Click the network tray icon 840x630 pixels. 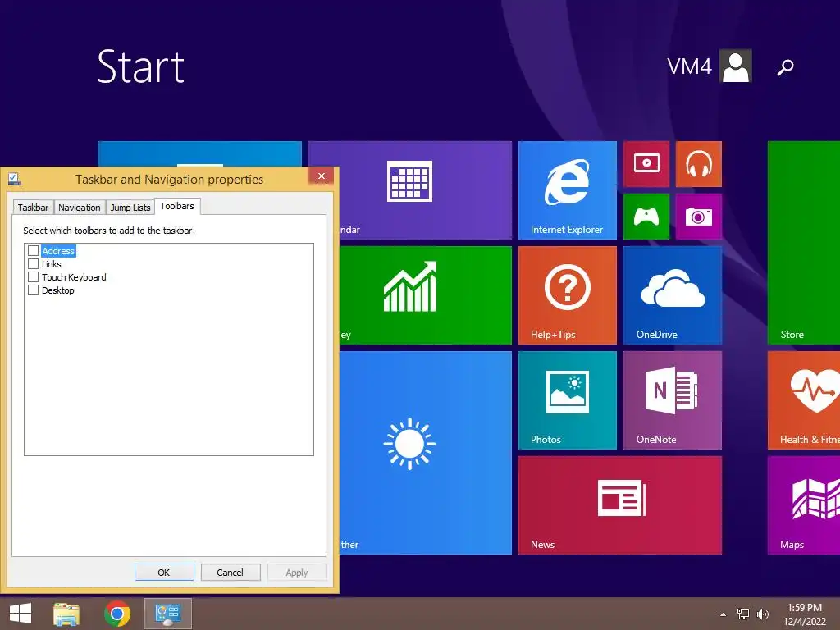pos(743,614)
